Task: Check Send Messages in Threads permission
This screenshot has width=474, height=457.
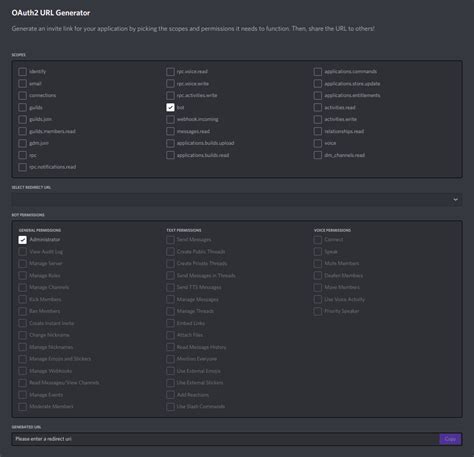Action: tap(170, 276)
